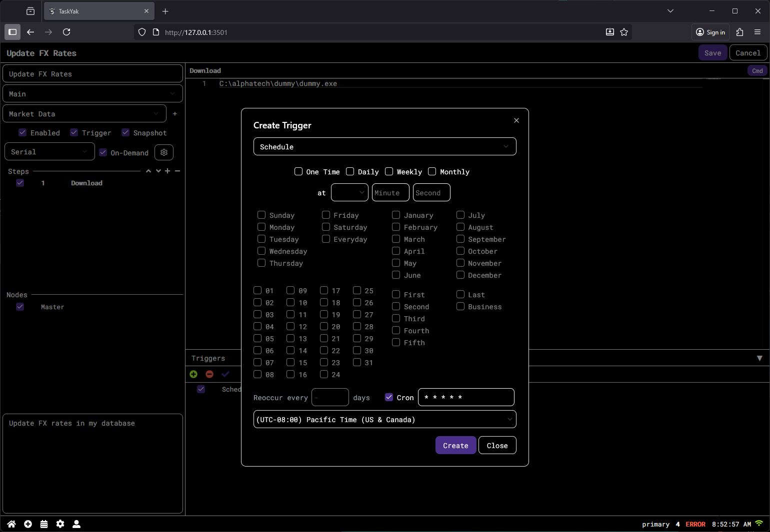Click the Minute input field
This screenshot has height=532, width=770.
[x=390, y=193]
